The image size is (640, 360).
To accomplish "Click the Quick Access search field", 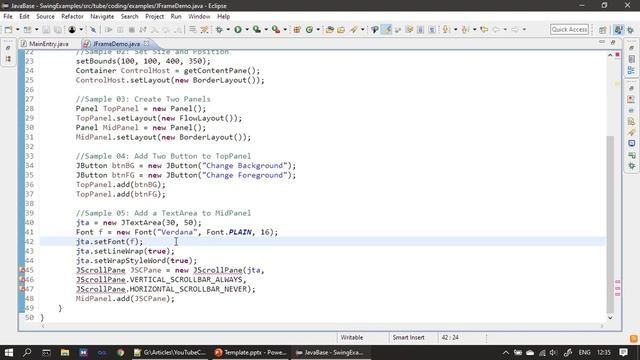I will [x=569, y=29].
